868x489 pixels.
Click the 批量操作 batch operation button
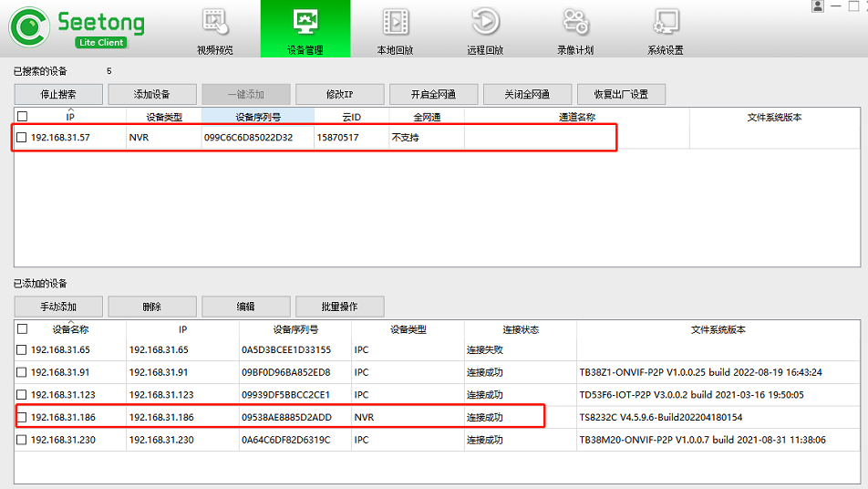tap(339, 307)
